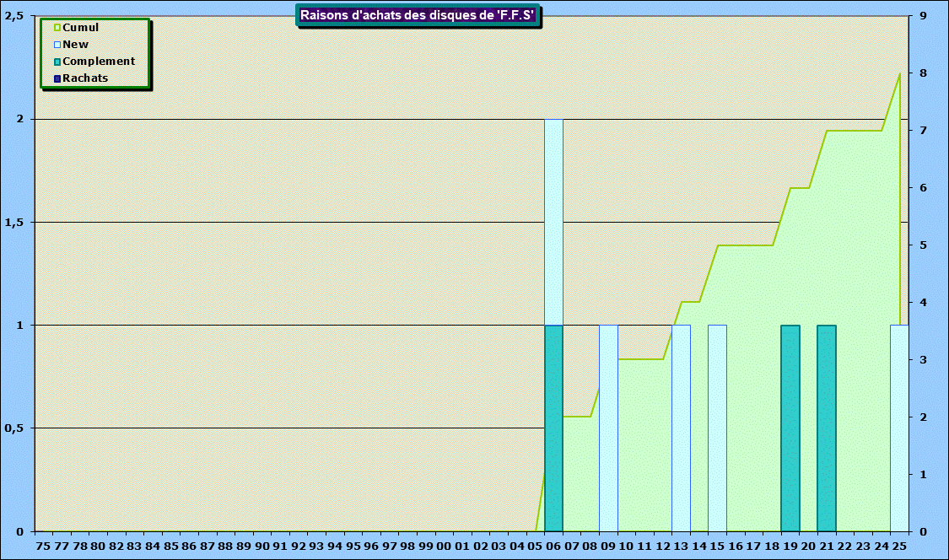Click the Complement legend color swatch

(57, 62)
